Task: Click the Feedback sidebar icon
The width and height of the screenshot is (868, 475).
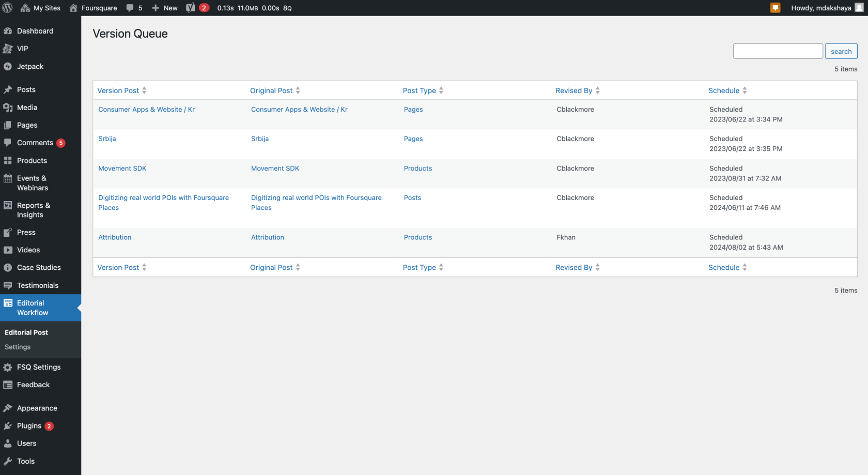Action: click(8, 385)
